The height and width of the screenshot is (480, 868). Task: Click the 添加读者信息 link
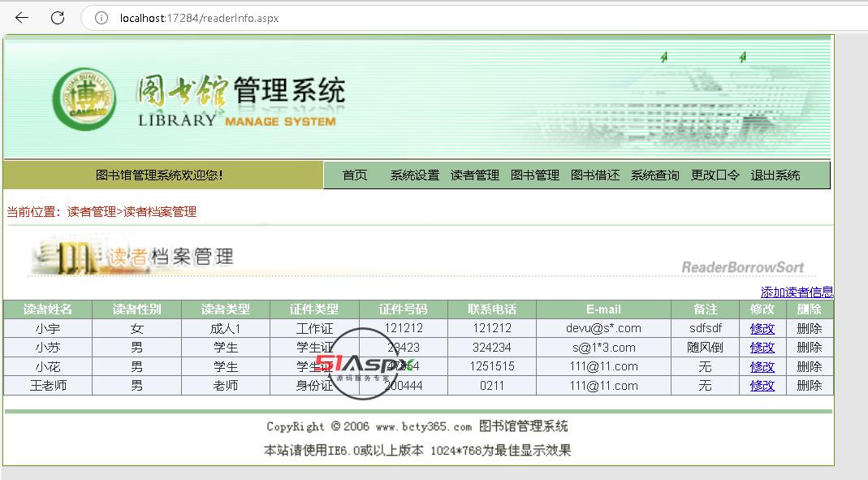[797, 292]
